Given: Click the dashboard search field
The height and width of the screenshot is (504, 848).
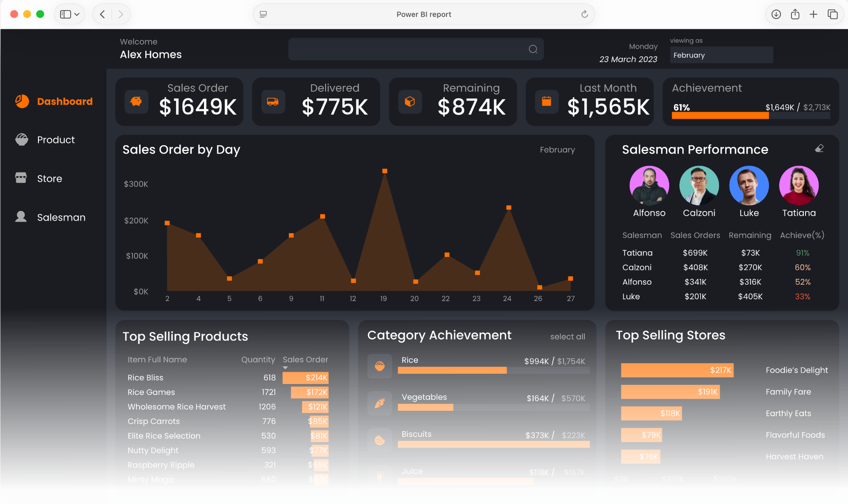Looking at the screenshot, I should pyautogui.click(x=416, y=49).
